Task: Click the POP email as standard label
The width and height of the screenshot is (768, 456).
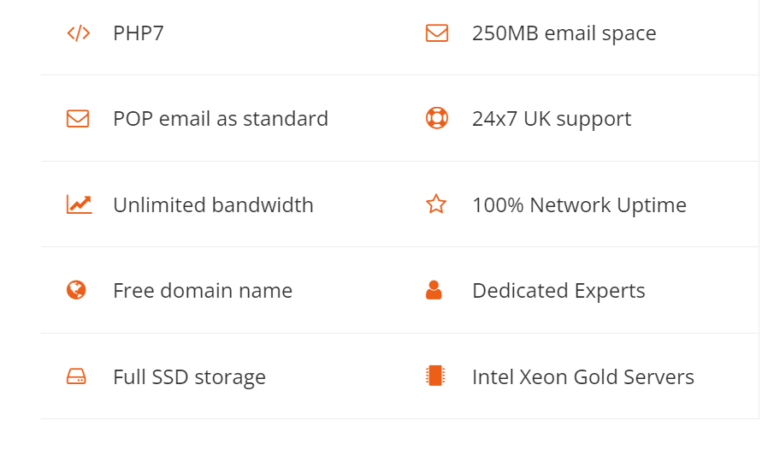Action: pos(220,119)
